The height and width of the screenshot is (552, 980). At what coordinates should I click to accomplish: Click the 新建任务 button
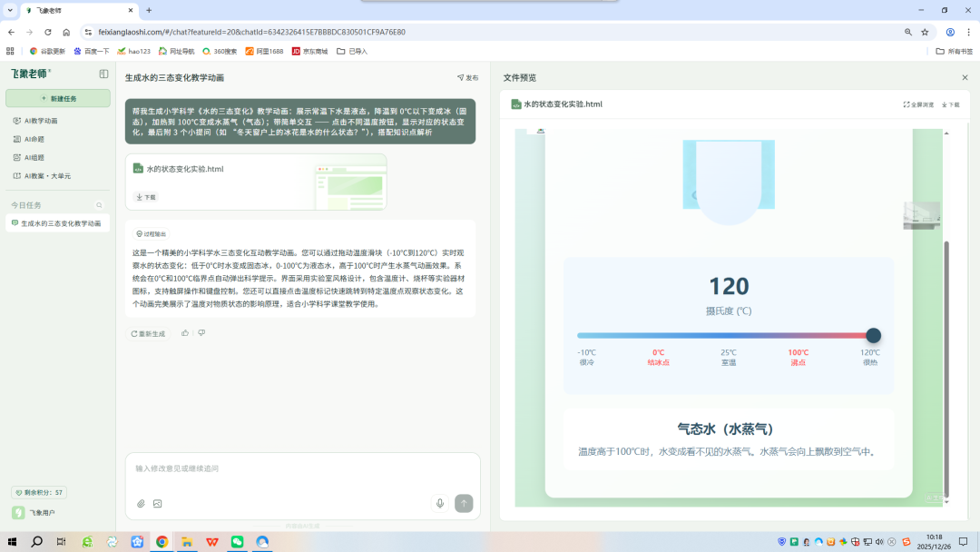(x=56, y=99)
